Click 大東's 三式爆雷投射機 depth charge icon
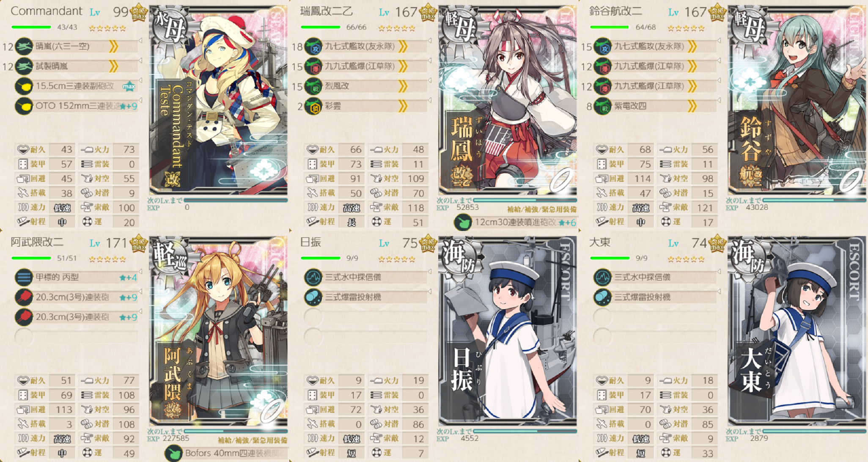 pyautogui.click(x=602, y=297)
